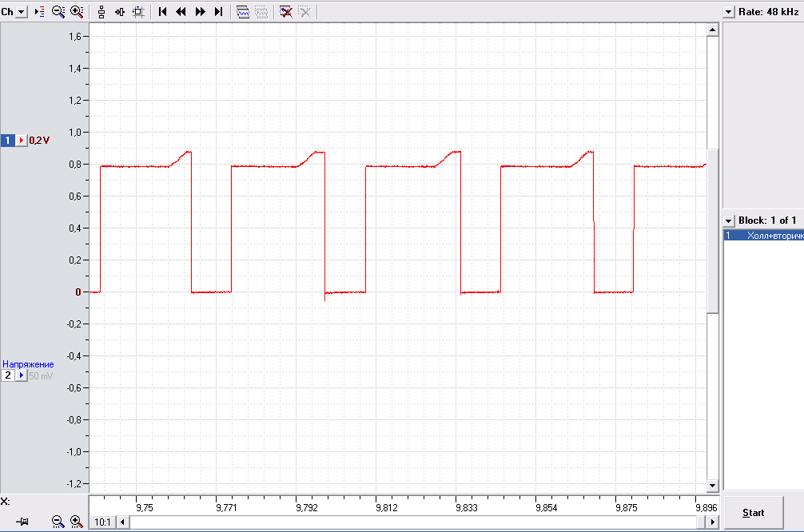Screen dimensions: 804x532
Task: Click the pin icon in X panel
Action: [22, 522]
